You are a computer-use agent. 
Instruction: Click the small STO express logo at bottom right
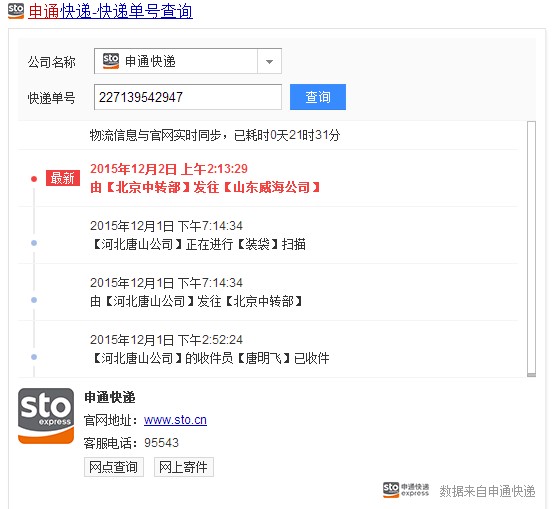click(x=406, y=490)
